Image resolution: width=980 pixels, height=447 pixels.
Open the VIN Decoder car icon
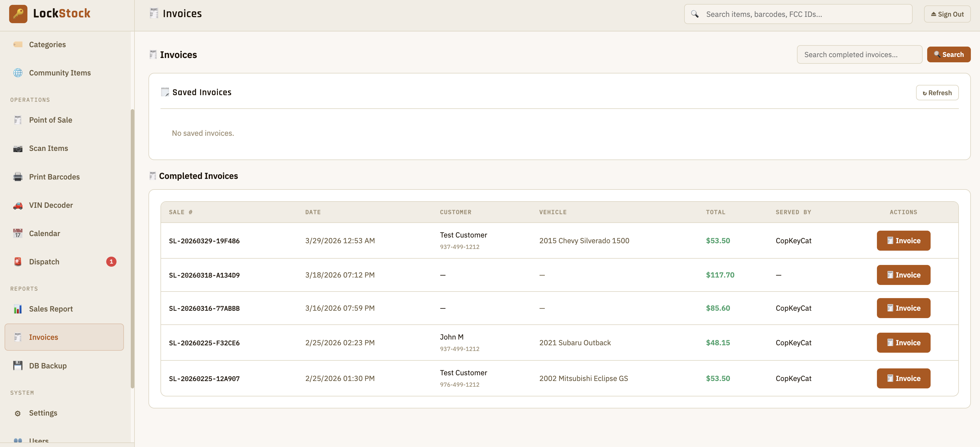point(18,205)
